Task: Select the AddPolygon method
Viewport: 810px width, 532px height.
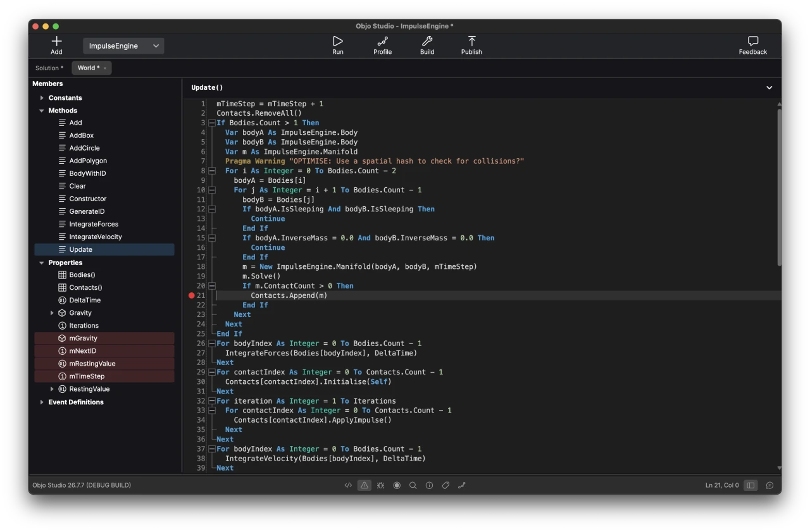Action: tap(104, 161)
